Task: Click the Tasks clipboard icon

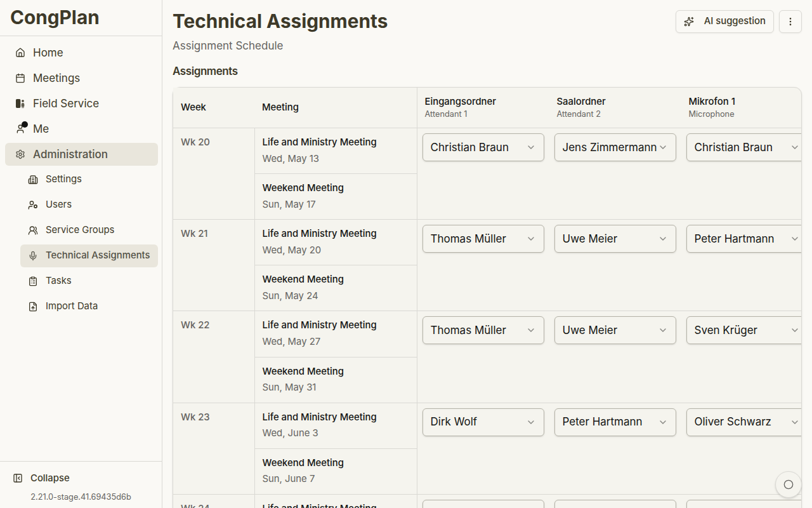Action: tap(33, 281)
